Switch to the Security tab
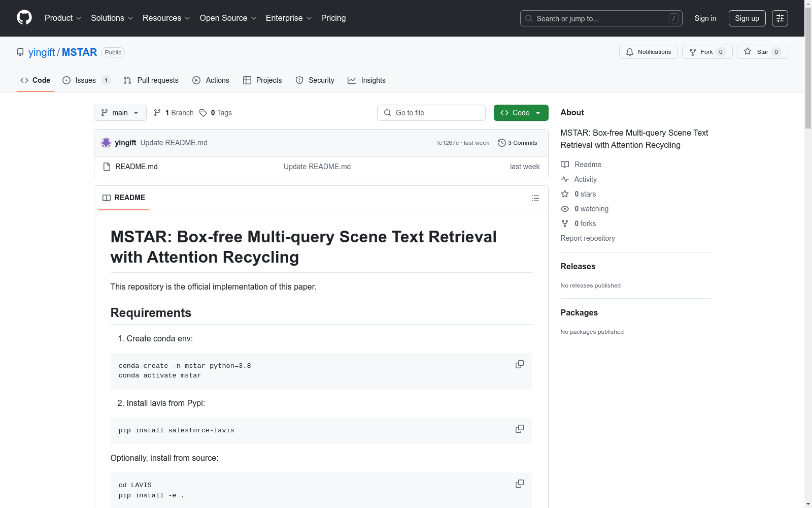This screenshot has width=812, height=508. 315,80
